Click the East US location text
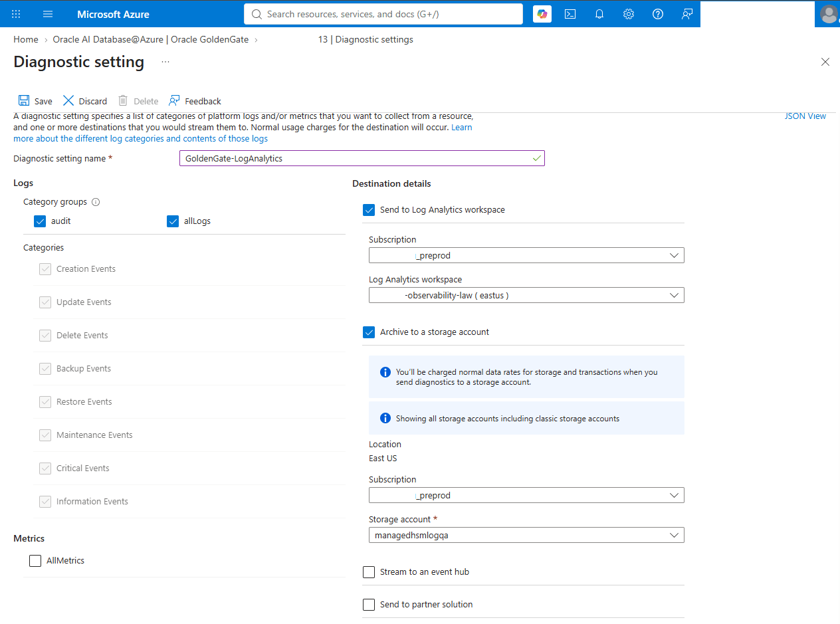 pyautogui.click(x=383, y=459)
